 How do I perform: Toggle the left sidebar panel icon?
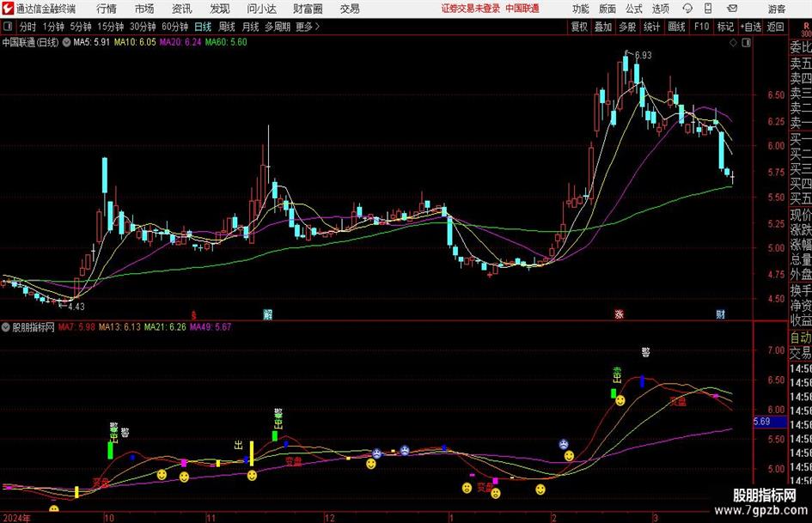coord(7,27)
